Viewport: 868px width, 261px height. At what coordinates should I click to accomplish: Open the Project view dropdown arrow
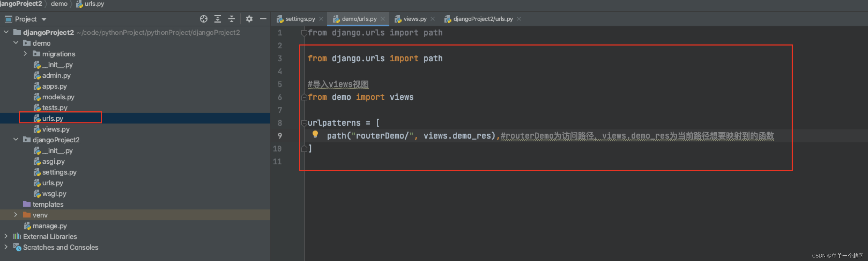[x=44, y=20]
